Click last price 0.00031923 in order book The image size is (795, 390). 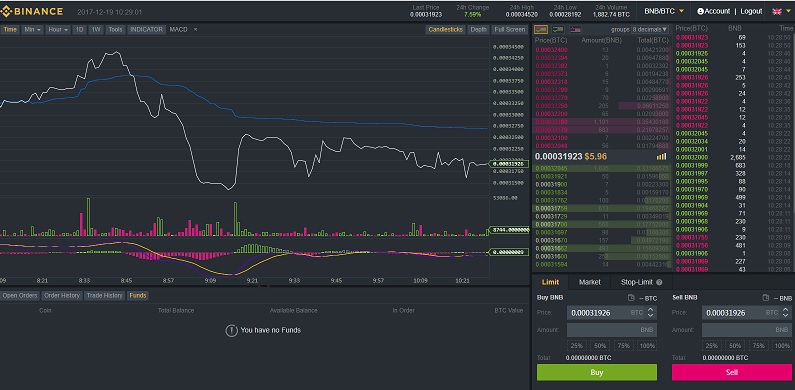pos(558,157)
